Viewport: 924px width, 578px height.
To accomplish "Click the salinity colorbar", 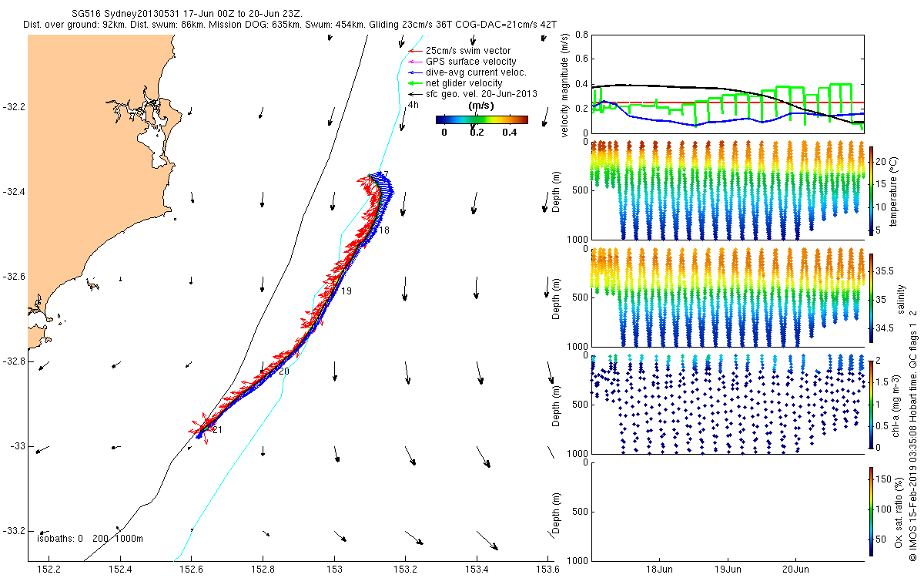I will (871, 297).
